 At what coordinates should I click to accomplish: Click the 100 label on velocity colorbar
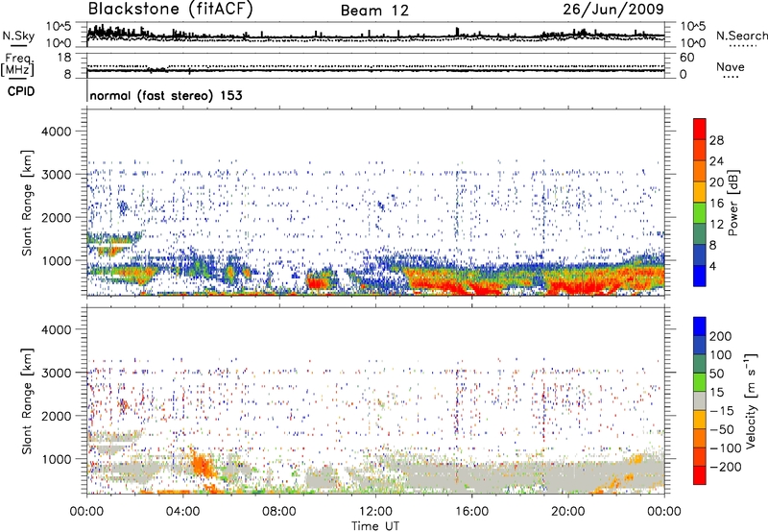point(721,355)
